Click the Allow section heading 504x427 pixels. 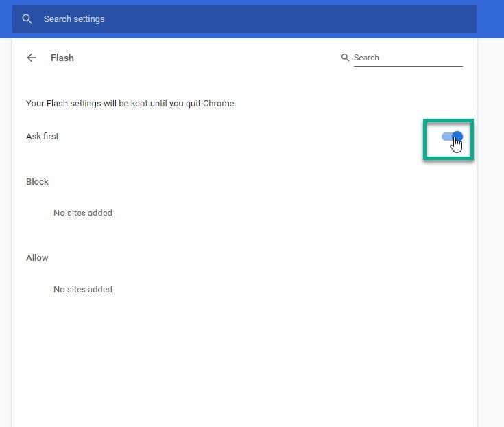coord(37,257)
